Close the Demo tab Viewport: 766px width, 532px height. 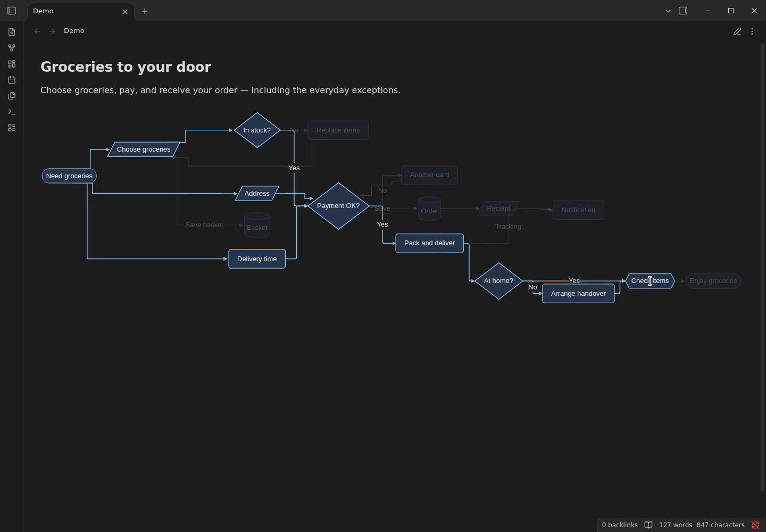(125, 11)
